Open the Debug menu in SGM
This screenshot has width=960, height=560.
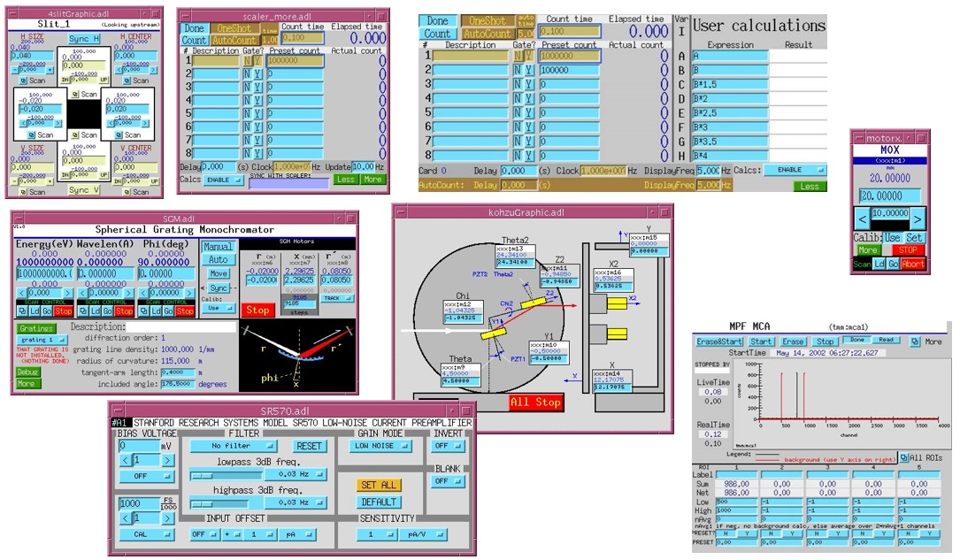28,372
